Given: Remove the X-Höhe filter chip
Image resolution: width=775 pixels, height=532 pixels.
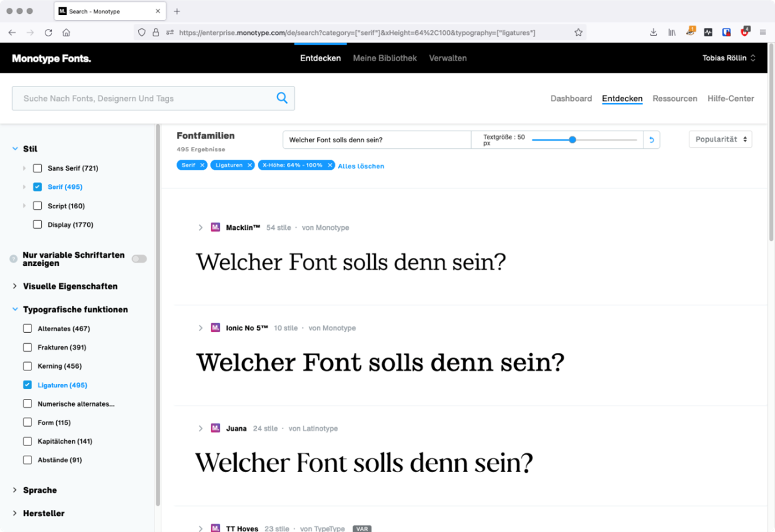Looking at the screenshot, I should 330,165.
